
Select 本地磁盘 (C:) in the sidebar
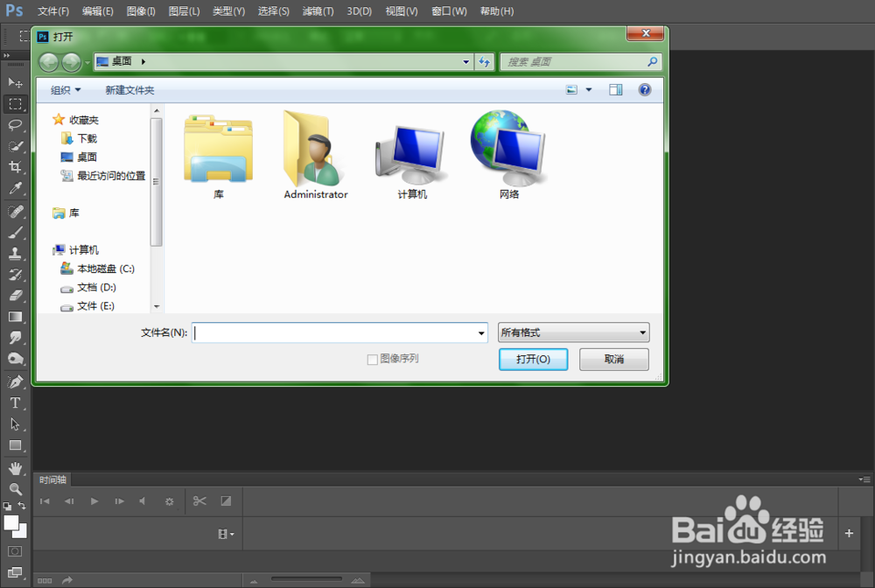click(100, 269)
